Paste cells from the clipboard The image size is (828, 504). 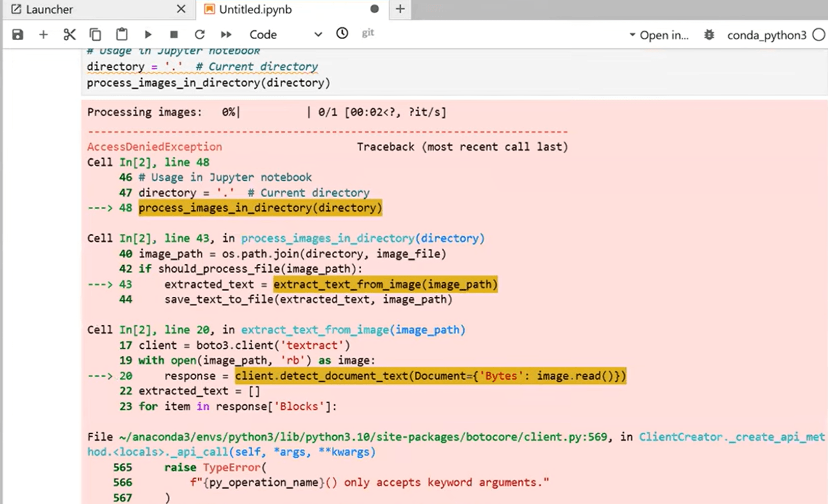[x=122, y=34]
